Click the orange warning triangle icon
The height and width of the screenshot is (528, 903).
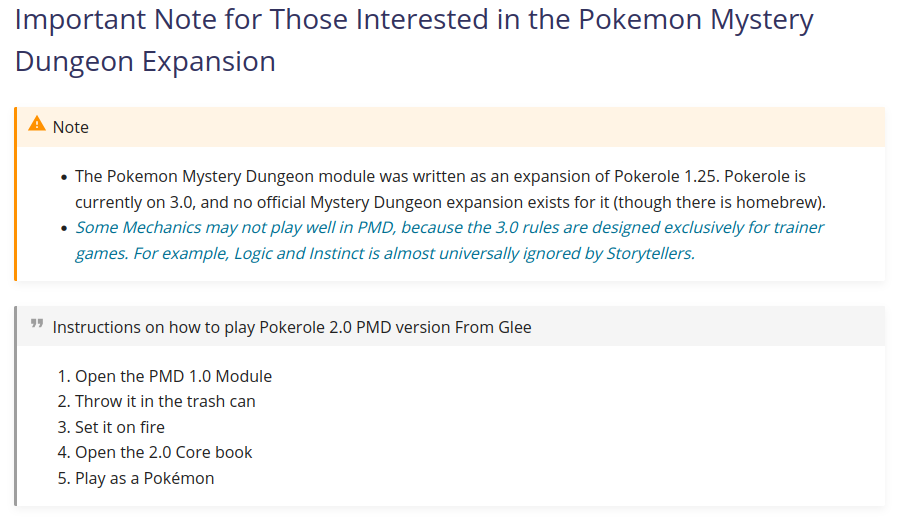click(37, 124)
